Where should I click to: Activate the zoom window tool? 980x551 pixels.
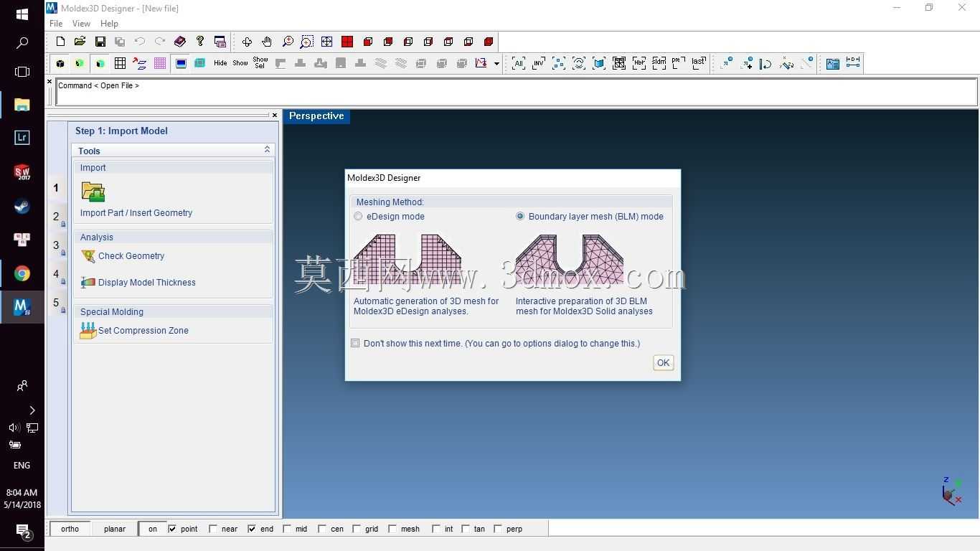tap(307, 42)
